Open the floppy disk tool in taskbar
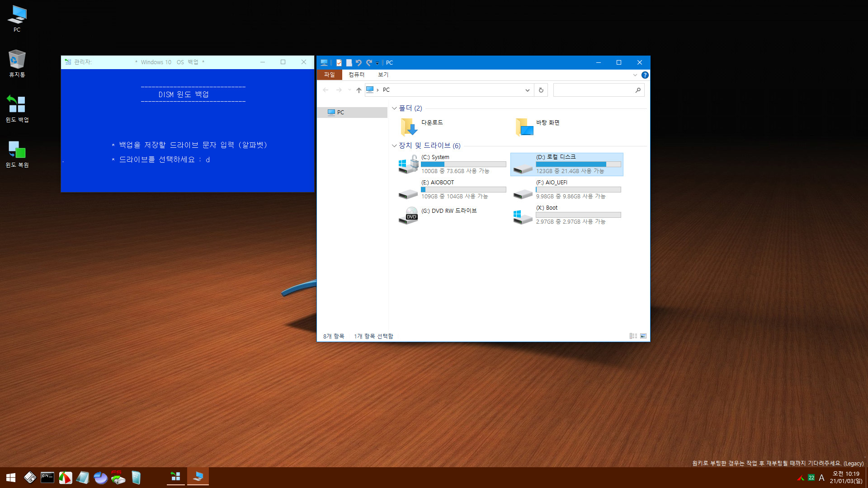868x488 pixels. (30, 477)
